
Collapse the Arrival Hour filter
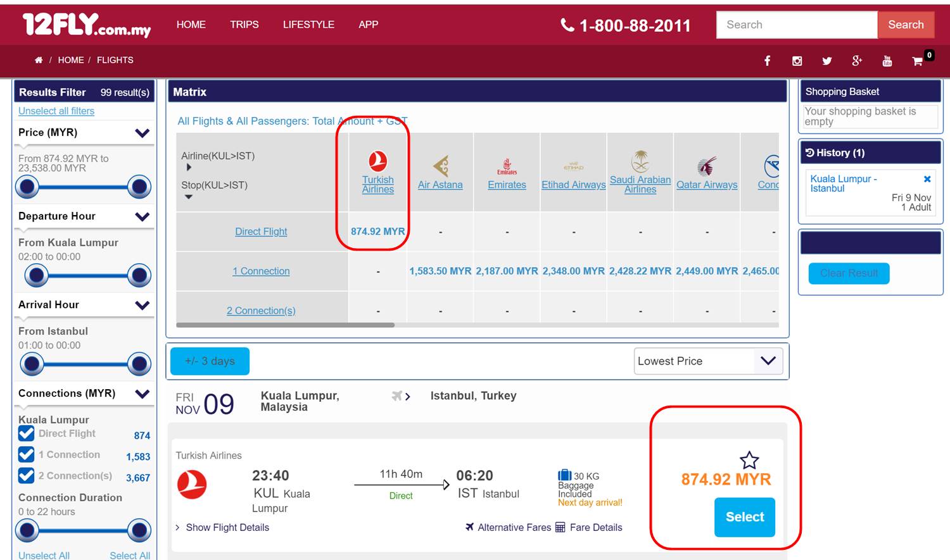coord(142,305)
